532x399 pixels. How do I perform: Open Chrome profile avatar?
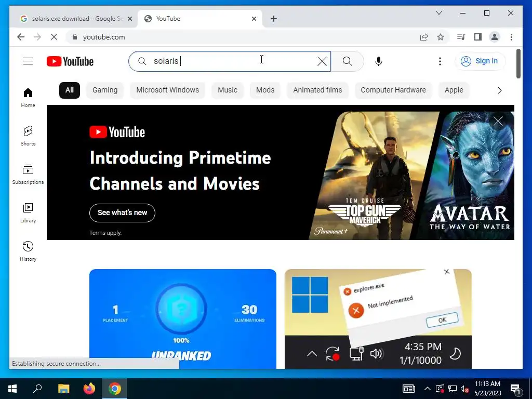tap(495, 37)
